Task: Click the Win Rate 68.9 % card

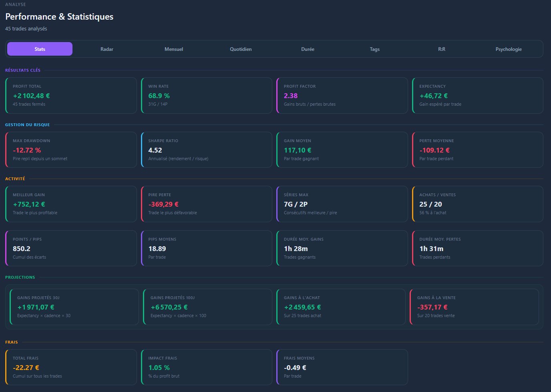Action: [x=207, y=95]
